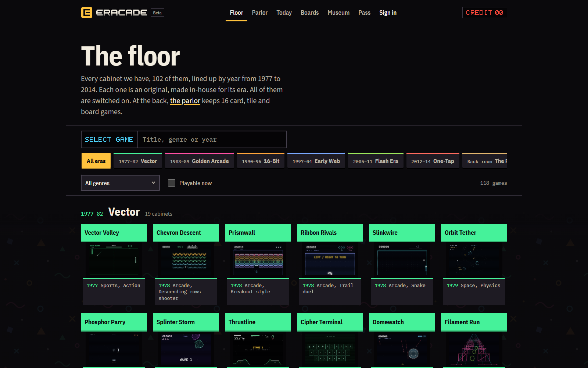Open the Prismwall screenshot thumbnail
Screen dimensions: 588x368
tap(258, 260)
